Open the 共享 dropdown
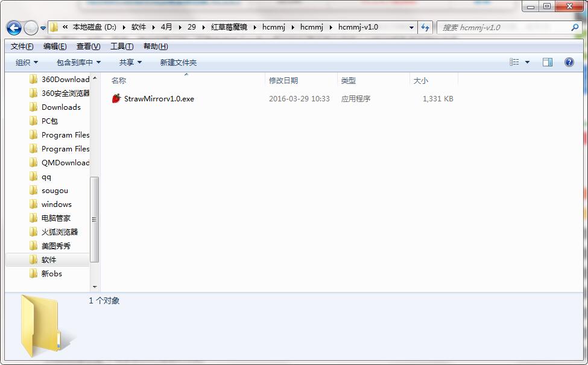 [130, 62]
